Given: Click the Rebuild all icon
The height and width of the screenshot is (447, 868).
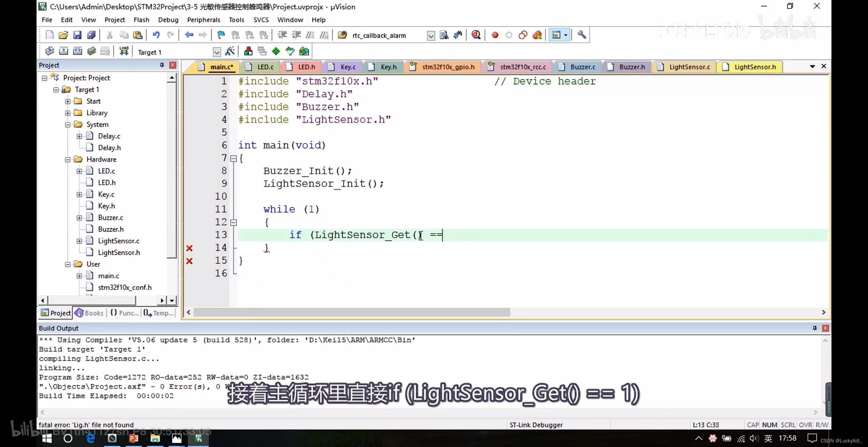Looking at the screenshot, I should click(x=77, y=52).
